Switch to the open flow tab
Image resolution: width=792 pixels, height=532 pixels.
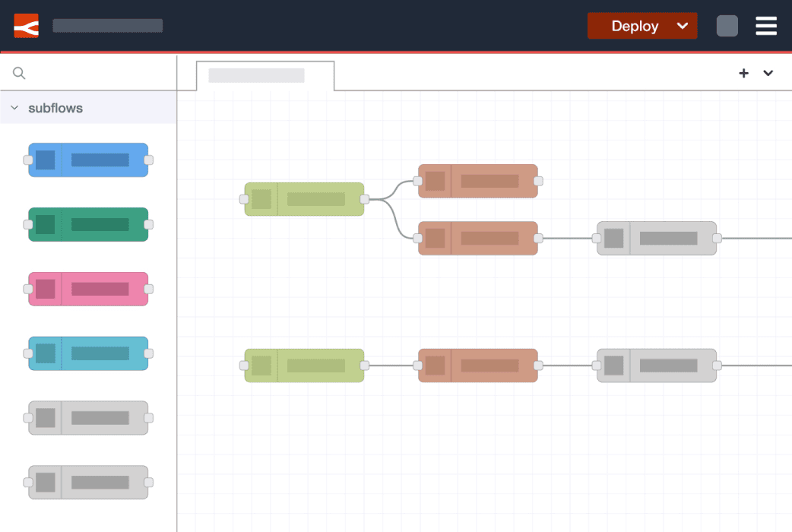(265, 75)
